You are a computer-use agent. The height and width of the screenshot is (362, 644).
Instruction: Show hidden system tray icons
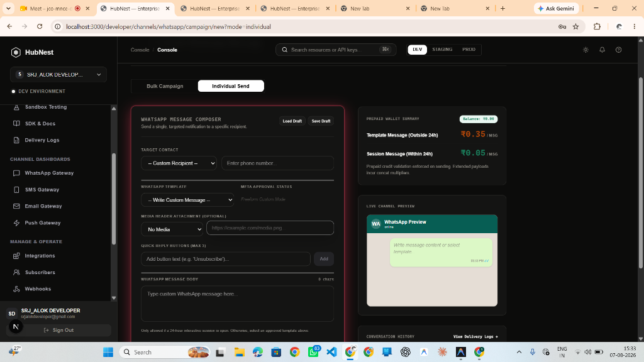[x=519, y=352]
